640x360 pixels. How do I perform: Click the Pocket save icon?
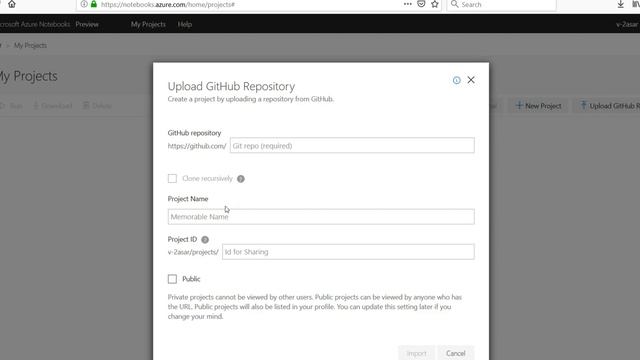421,4
